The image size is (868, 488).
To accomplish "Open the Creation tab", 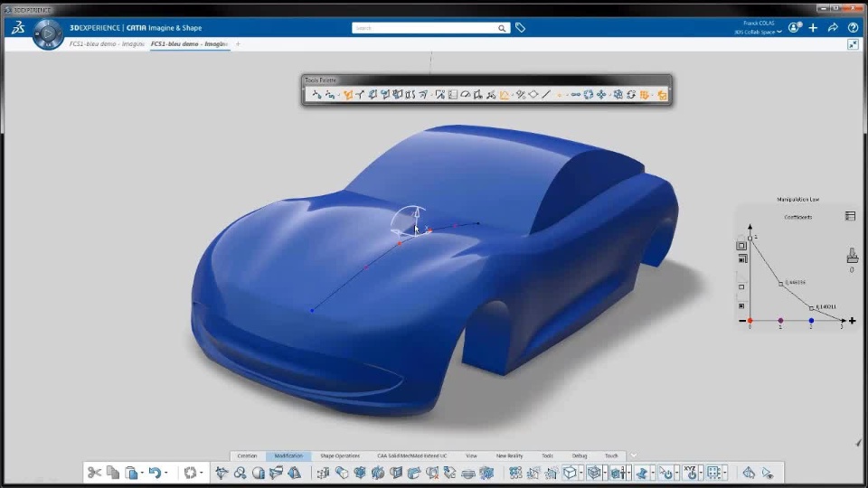I will tap(247, 455).
